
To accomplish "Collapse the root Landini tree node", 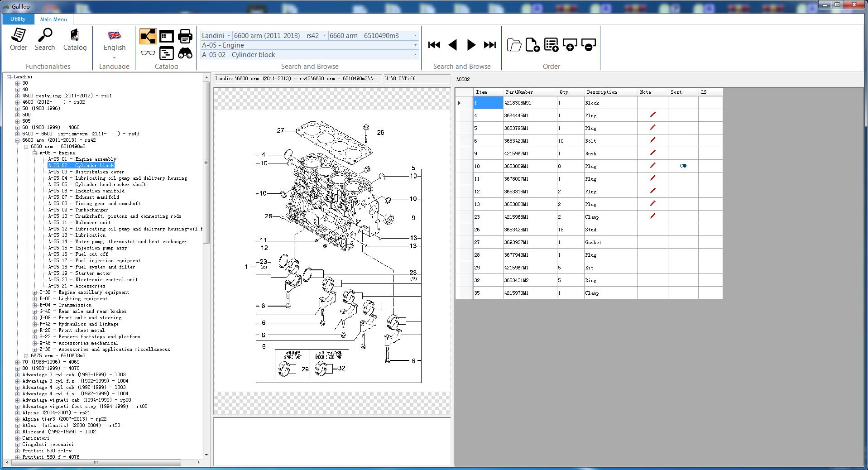I will (9, 77).
